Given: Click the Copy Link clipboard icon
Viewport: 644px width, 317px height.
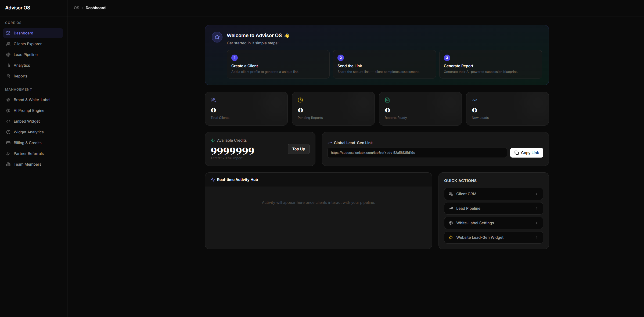Looking at the screenshot, I should click(x=517, y=153).
